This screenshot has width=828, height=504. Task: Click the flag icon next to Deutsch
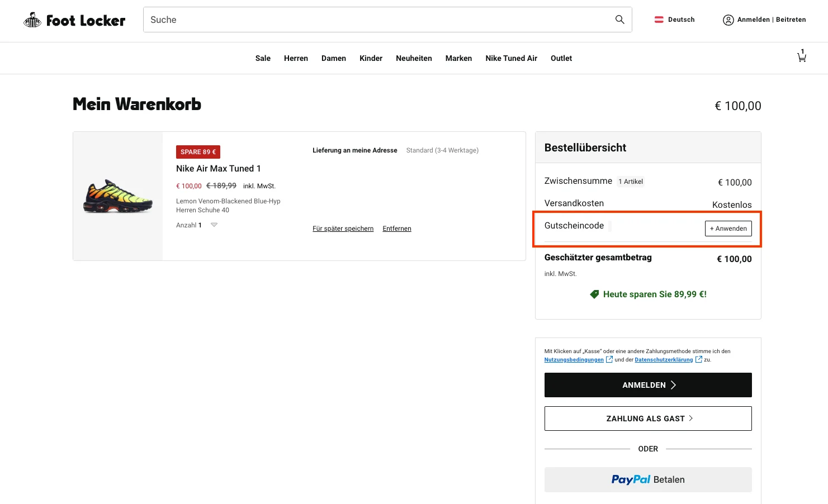[659, 19]
